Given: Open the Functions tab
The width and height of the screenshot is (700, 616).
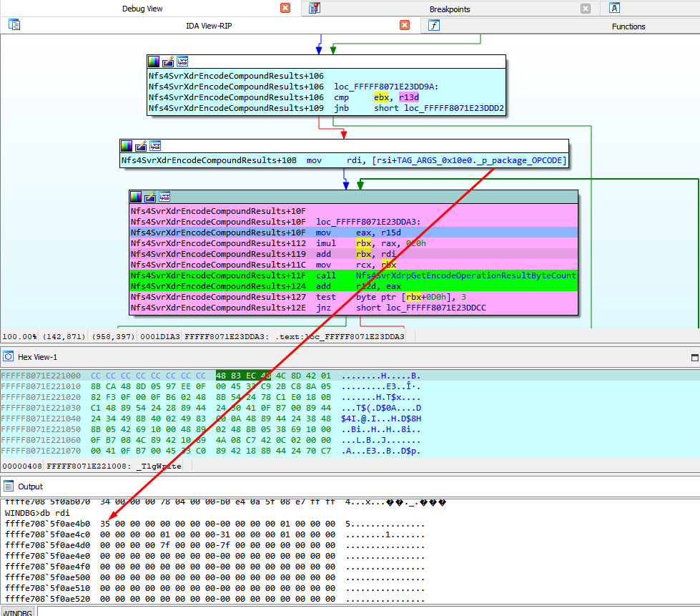Looking at the screenshot, I should click(628, 26).
